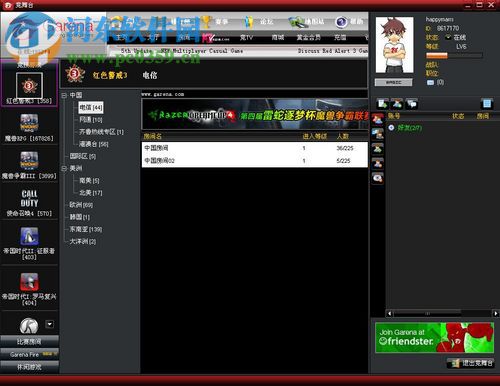Select the friends list side tab icon
This screenshot has width=500, height=386.
tap(378, 120)
